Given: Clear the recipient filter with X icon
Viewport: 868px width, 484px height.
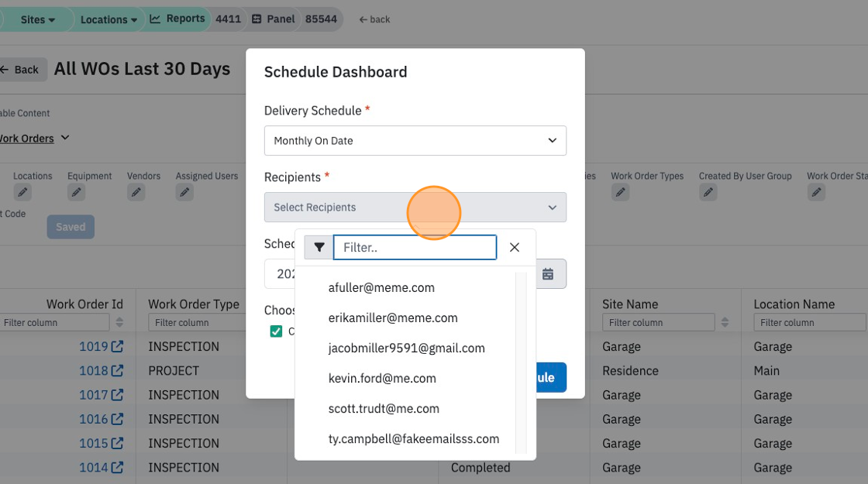Looking at the screenshot, I should click(515, 247).
